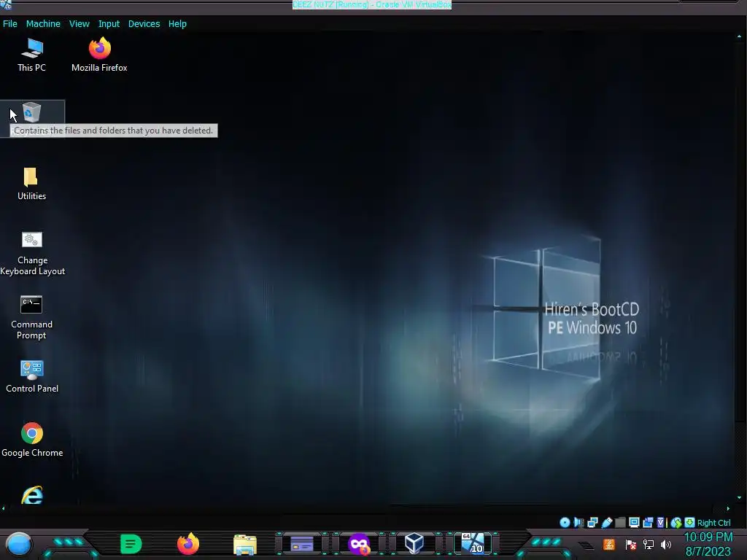Show hidden tray icons panel
The image size is (747, 560).
point(586,545)
